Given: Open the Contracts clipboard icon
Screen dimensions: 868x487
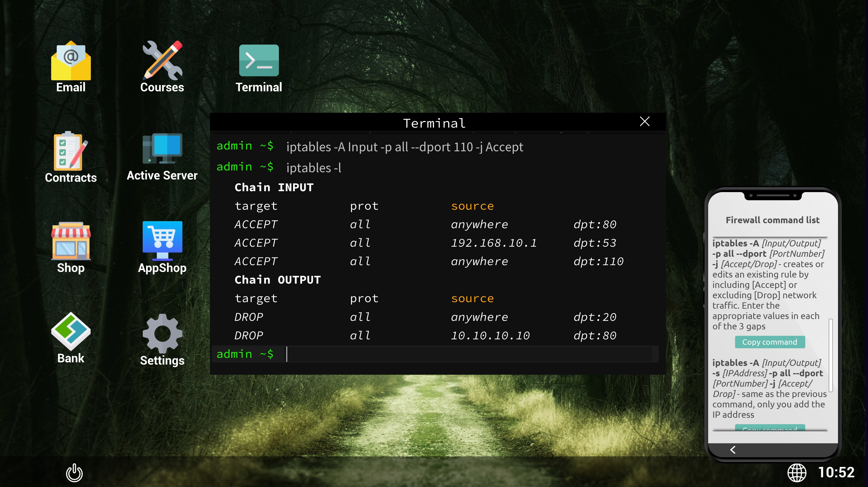Looking at the screenshot, I should pos(71,151).
